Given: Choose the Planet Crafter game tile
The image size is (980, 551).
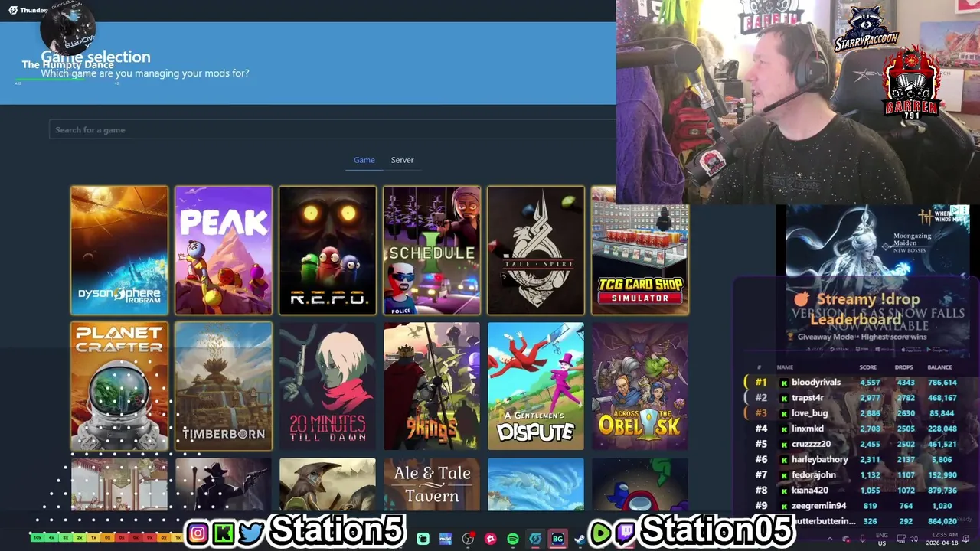Looking at the screenshot, I should click(119, 386).
